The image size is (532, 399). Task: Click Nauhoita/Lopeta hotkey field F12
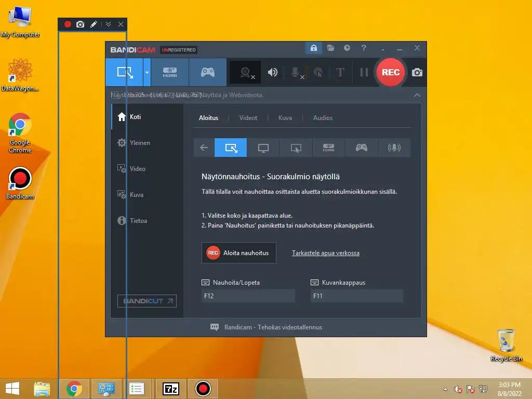click(x=248, y=296)
